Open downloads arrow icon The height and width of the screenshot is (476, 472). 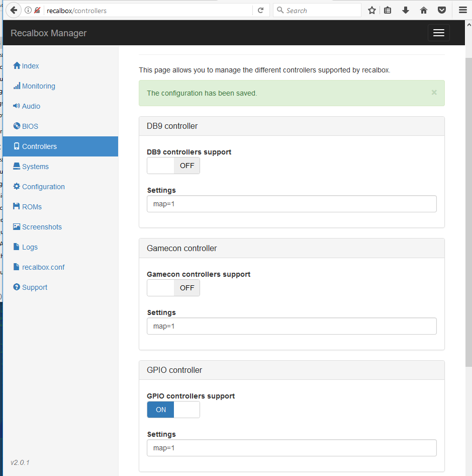pyautogui.click(x=405, y=11)
